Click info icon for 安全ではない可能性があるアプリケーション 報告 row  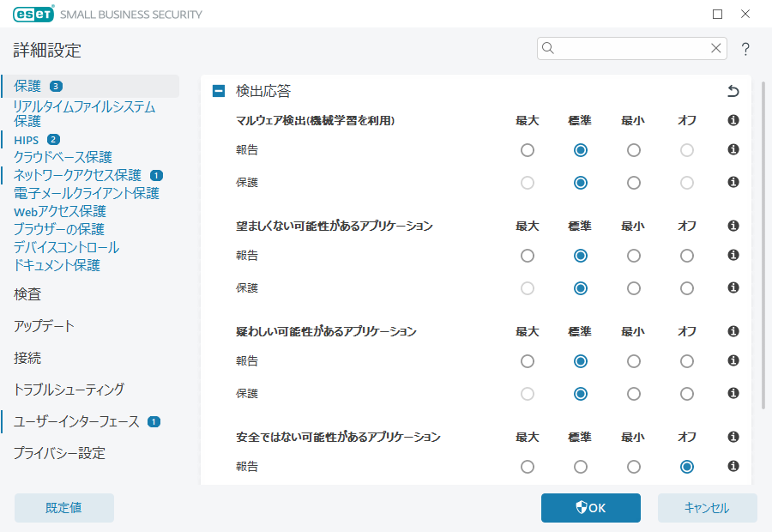coord(733,467)
